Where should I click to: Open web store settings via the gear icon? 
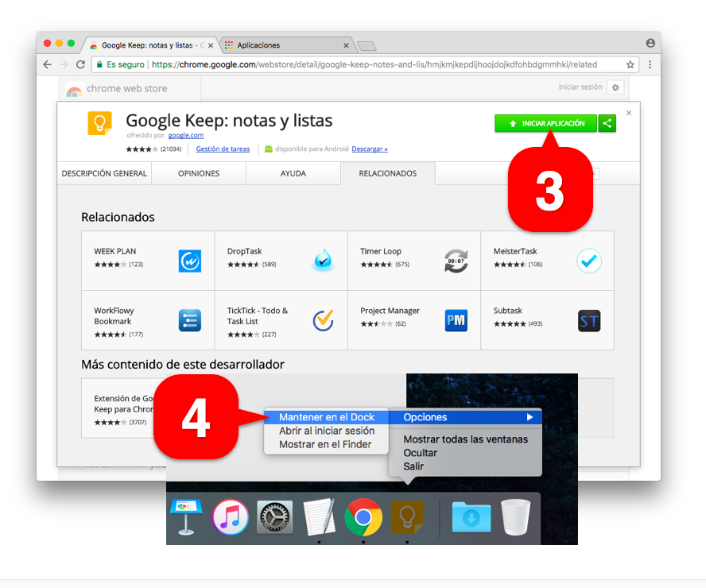pos(615,87)
